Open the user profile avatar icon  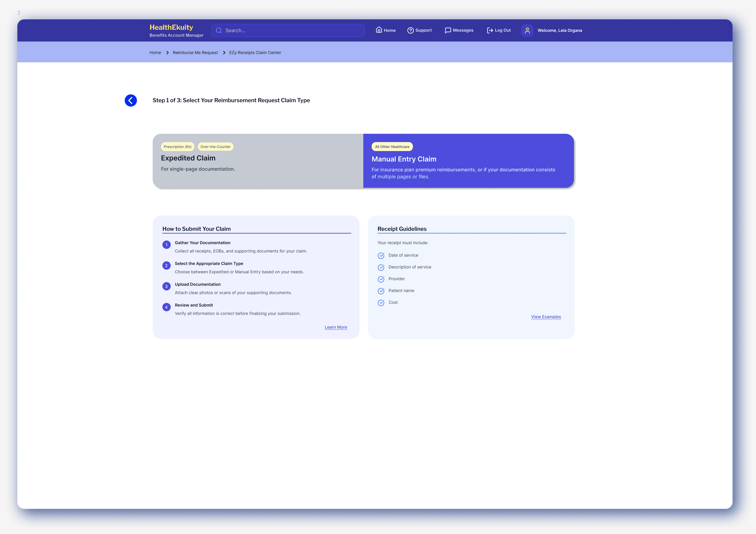[527, 30]
